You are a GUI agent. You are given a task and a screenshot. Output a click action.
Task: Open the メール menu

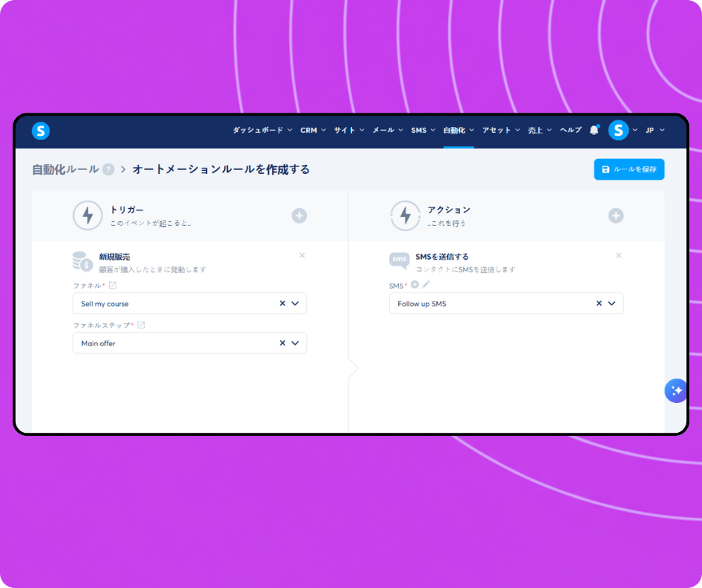pos(388,131)
